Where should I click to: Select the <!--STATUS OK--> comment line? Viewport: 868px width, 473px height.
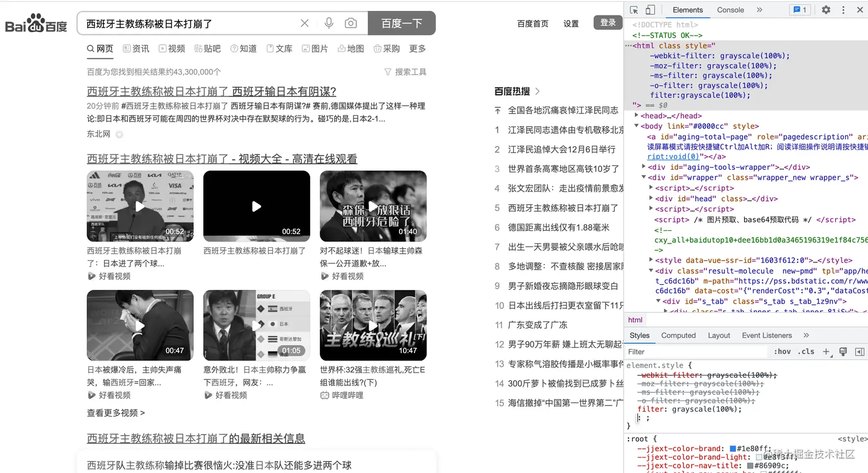point(667,35)
